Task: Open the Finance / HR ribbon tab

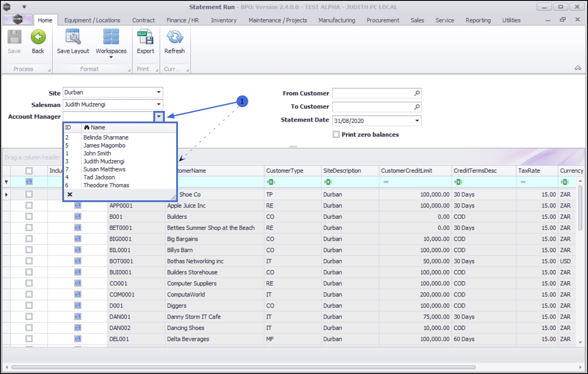Action: click(x=183, y=20)
